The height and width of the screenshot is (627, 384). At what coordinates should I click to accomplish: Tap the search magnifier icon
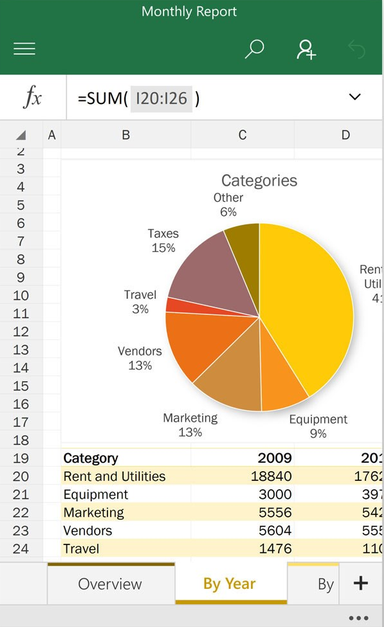tap(254, 49)
